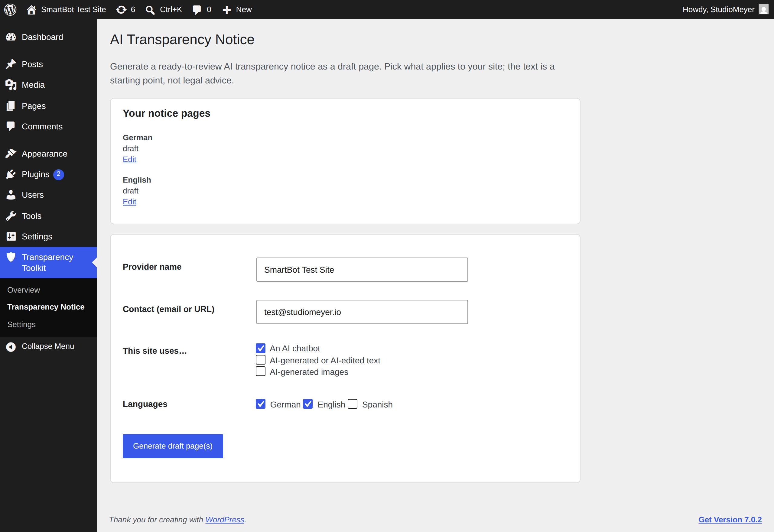Click the Media icon in the sidebar
Image resolution: width=774 pixels, height=532 pixels.
[11, 85]
